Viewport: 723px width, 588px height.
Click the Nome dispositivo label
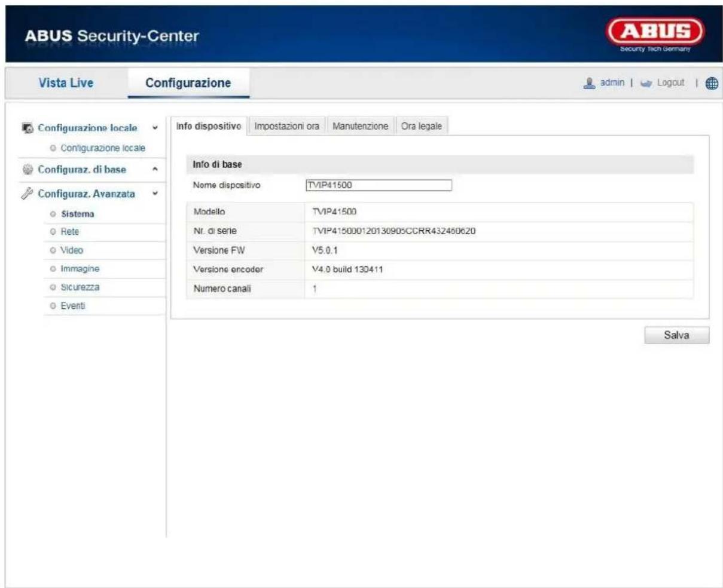pyautogui.click(x=226, y=185)
